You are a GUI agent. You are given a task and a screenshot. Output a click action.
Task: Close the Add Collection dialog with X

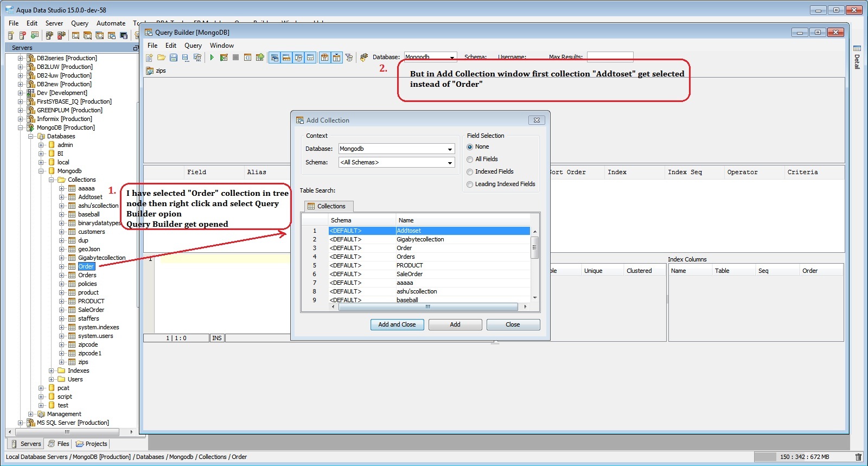click(x=537, y=120)
